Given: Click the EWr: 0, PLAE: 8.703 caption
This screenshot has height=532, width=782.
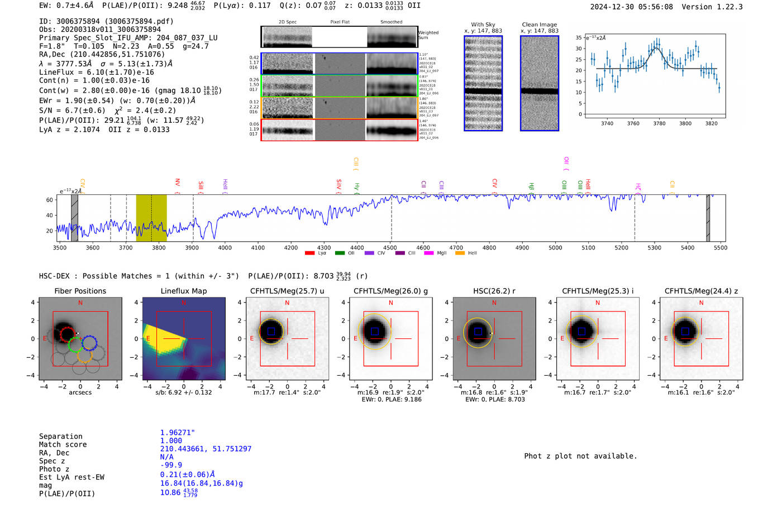Looking at the screenshot, I should (494, 400).
